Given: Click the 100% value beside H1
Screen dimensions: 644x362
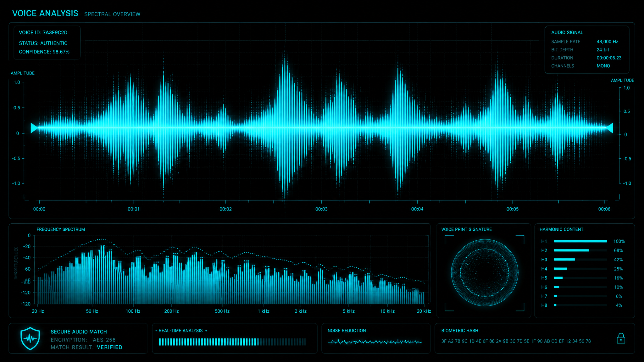Looking at the screenshot, I should click(619, 242).
